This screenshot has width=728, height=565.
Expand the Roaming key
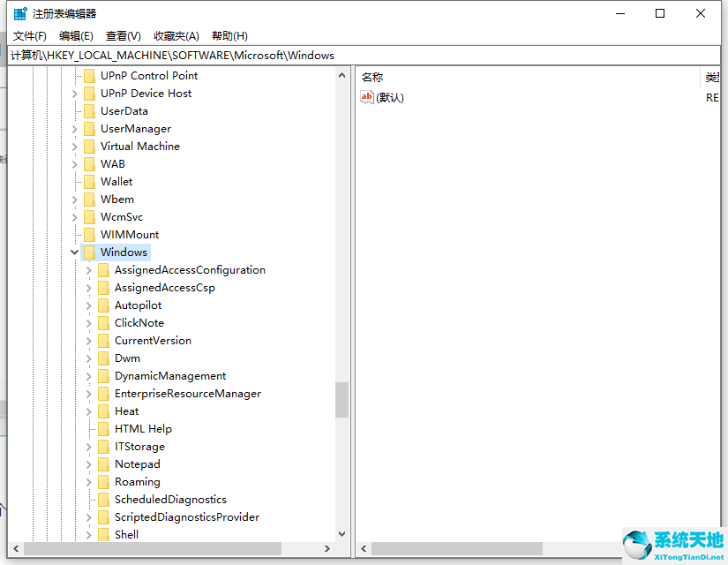tap(88, 481)
